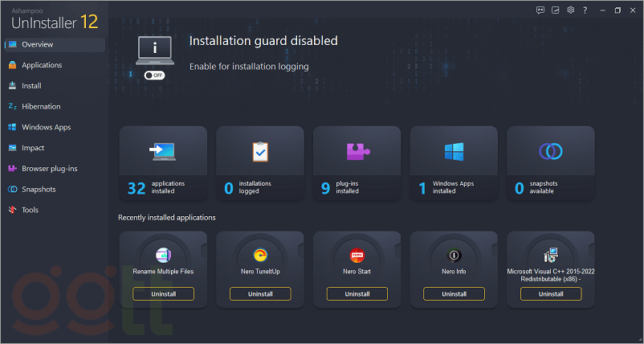
Task: Open settings via the gear icon
Action: pyautogui.click(x=571, y=10)
